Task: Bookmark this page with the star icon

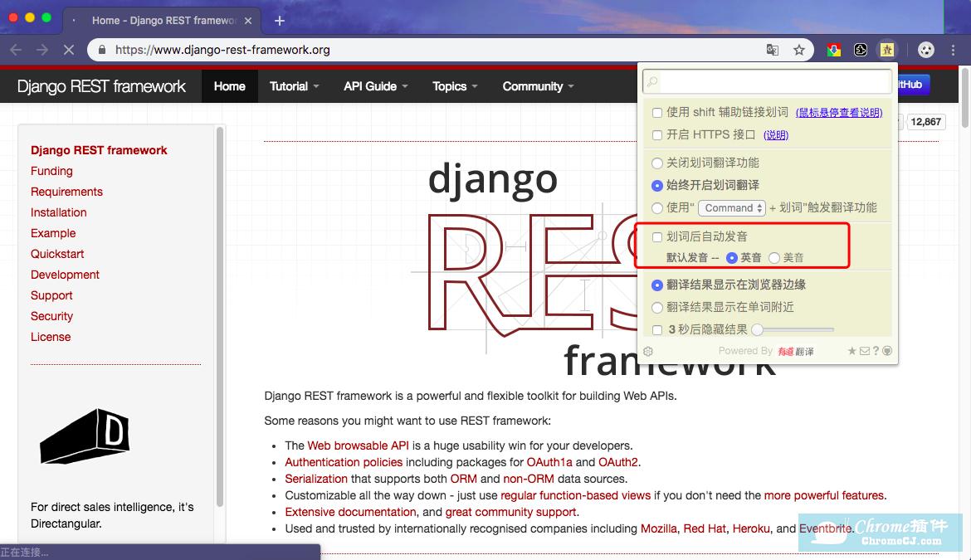Action: point(799,50)
